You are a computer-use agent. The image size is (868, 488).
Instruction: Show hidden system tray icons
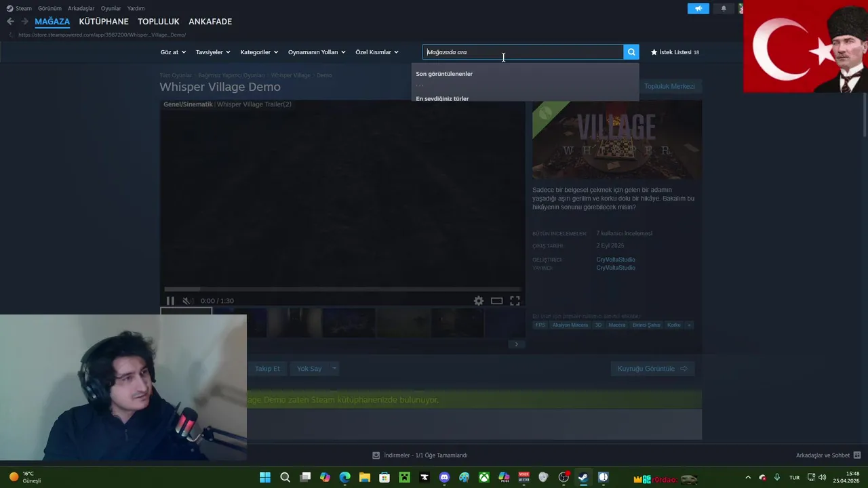748,478
